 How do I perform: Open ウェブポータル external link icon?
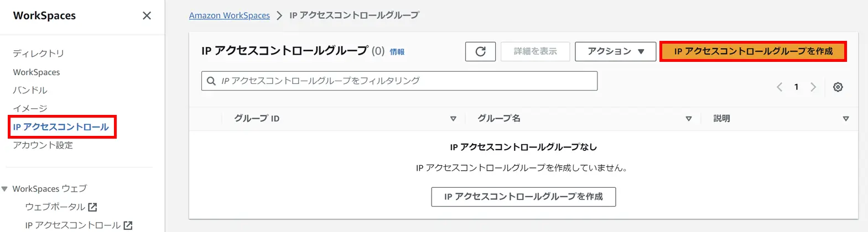(x=92, y=207)
